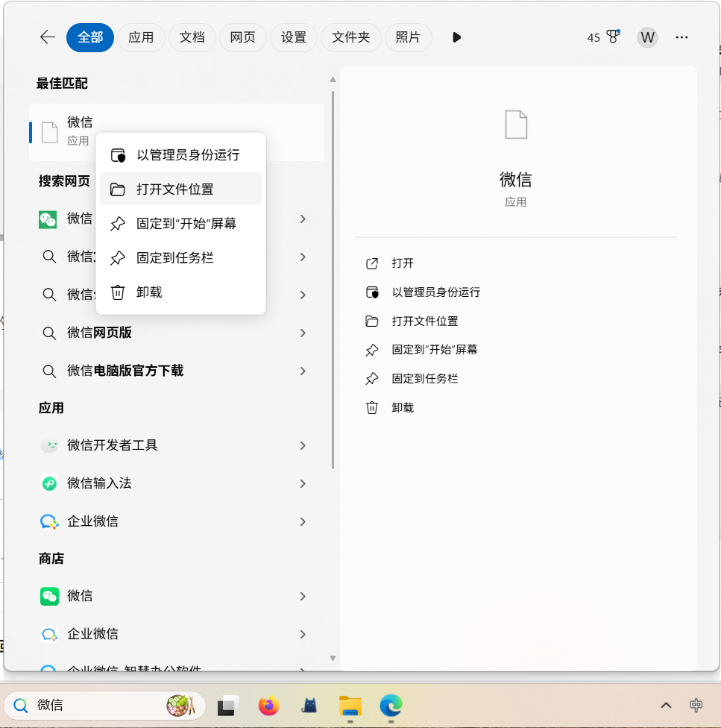The image size is (721, 728).
Task: Expand the first 微信 web result chevron
Action: [303, 219]
